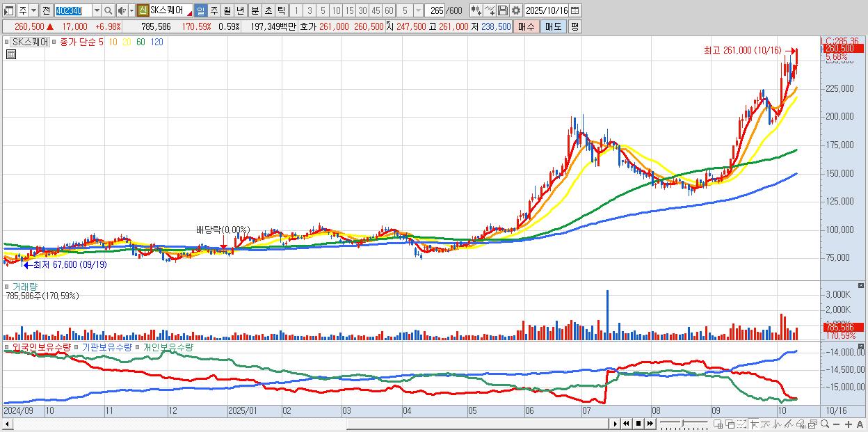Click the rewind button in bottom bar
This screenshot has width=868, height=432.
coord(627,424)
